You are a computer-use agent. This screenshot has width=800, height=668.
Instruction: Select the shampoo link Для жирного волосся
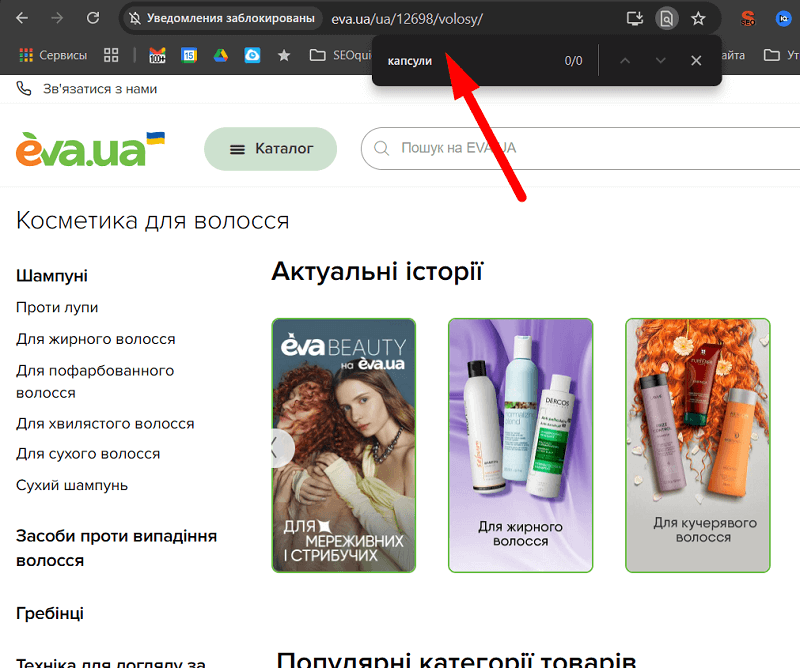[96, 339]
